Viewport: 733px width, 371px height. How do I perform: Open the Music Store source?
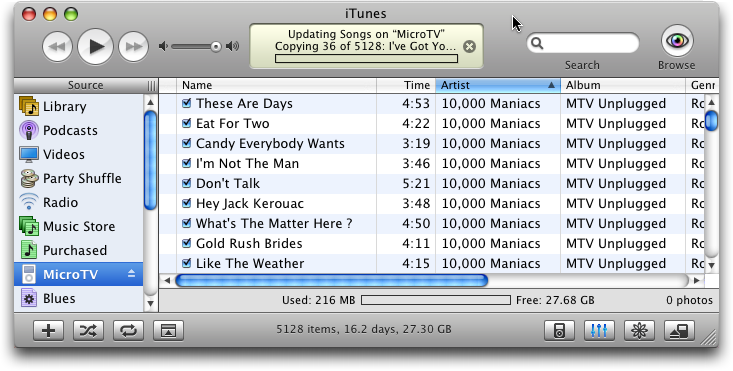coord(79,226)
